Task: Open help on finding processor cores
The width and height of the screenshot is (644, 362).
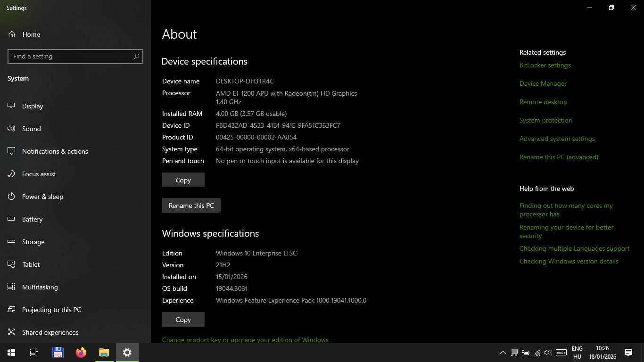Action: click(x=566, y=210)
